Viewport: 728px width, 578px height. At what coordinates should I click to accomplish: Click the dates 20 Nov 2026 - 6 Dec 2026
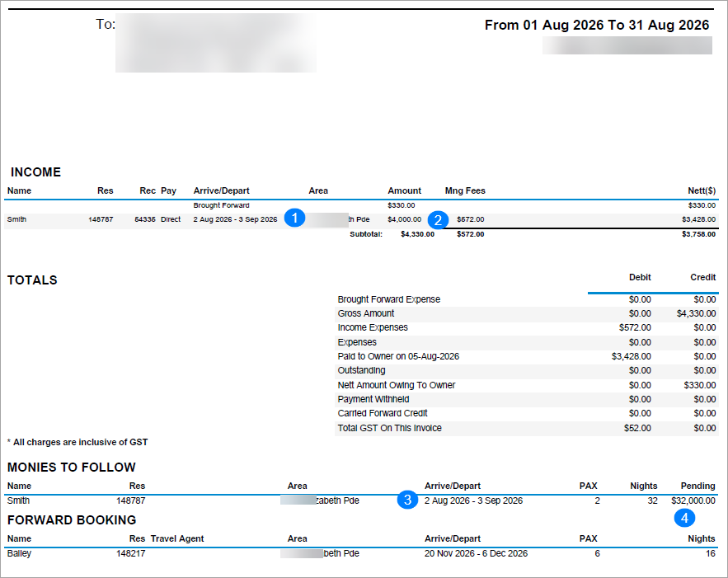476,553
